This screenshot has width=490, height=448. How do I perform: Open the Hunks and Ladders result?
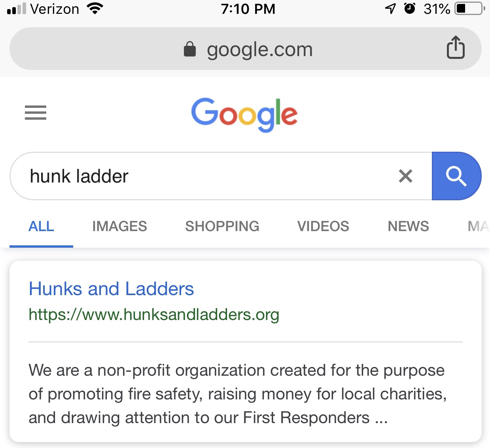pos(111,289)
